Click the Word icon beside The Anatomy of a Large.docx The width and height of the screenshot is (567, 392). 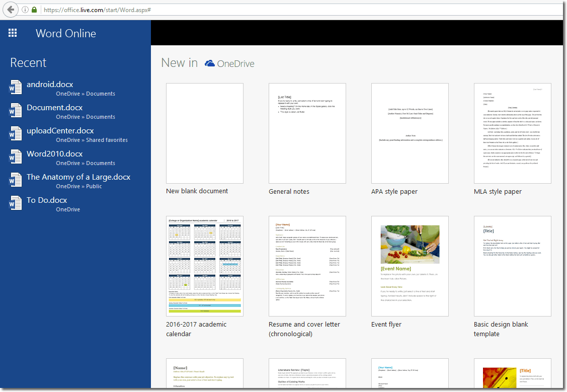(x=15, y=180)
